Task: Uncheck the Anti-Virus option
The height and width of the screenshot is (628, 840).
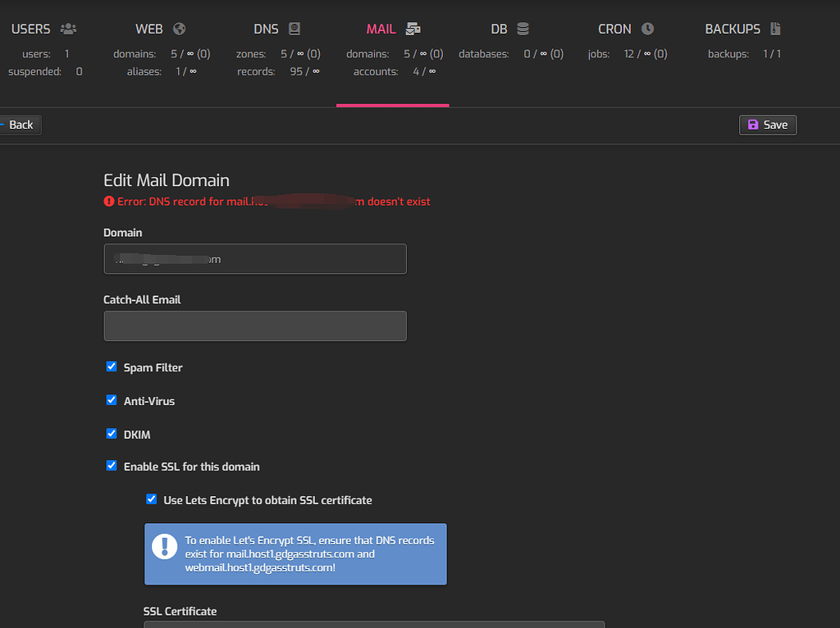Action: [x=112, y=400]
